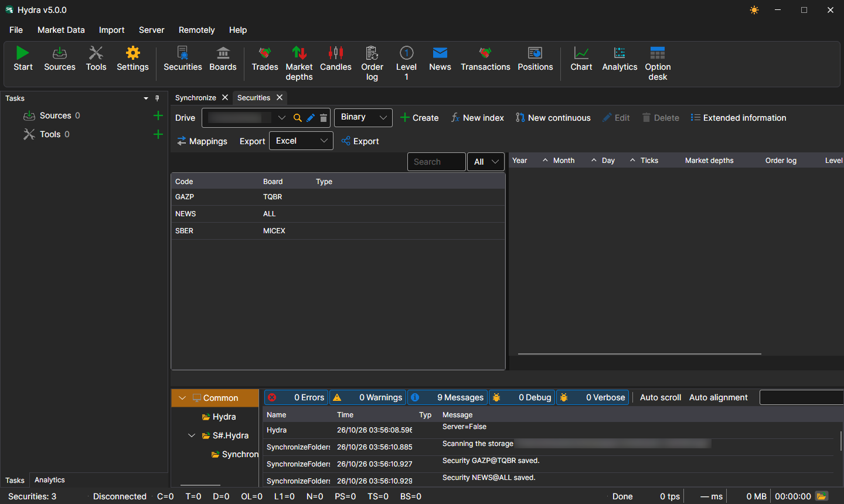Toggle the Debug log filter
Image resolution: width=844 pixels, height=504 pixels.
tap(522, 397)
